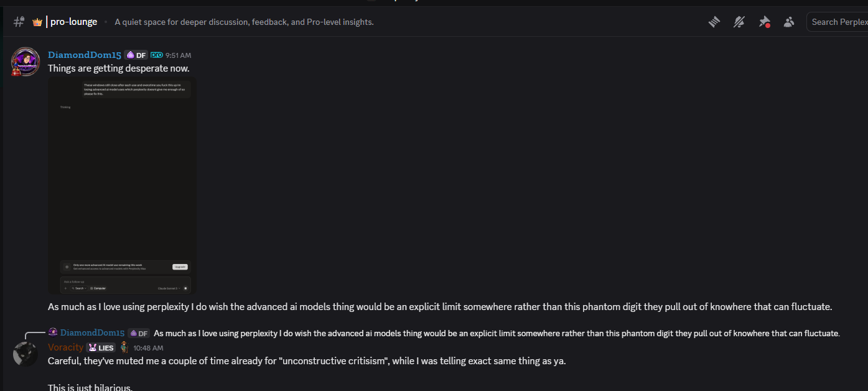Click the channel topic description text
This screenshot has height=391, width=868.
click(x=245, y=22)
